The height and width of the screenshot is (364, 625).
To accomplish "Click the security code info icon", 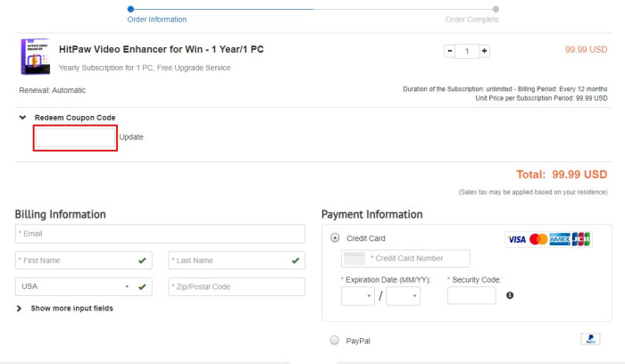I will pyautogui.click(x=510, y=295).
